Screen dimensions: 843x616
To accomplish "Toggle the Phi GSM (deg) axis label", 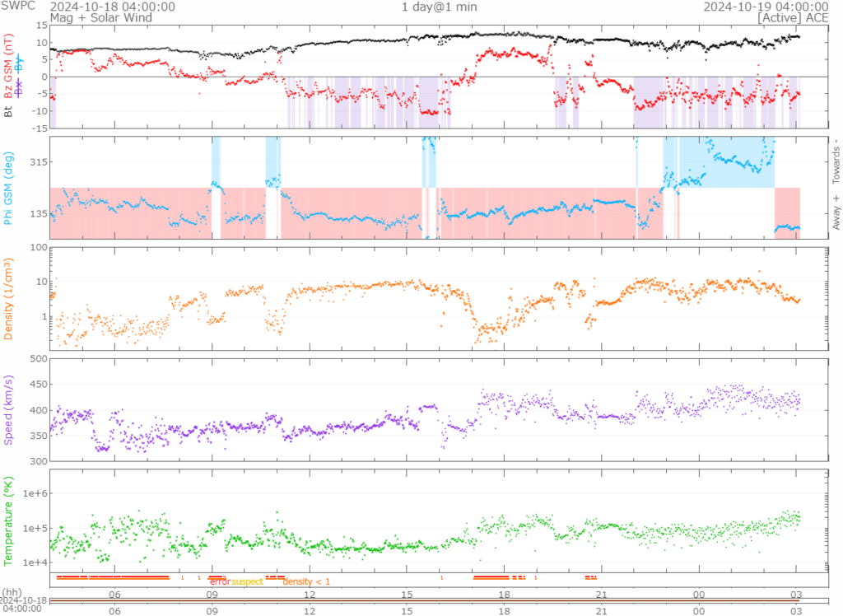I will click(8, 188).
